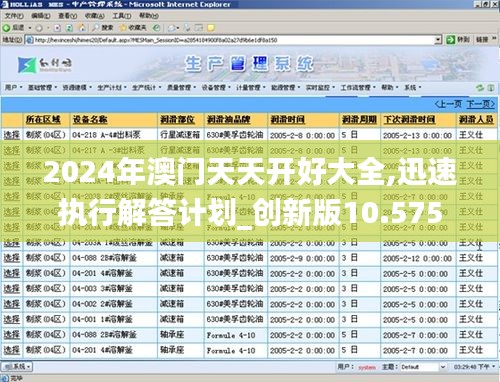
Task: Click the green refresh icon beside menu bar
Action: point(480,88)
